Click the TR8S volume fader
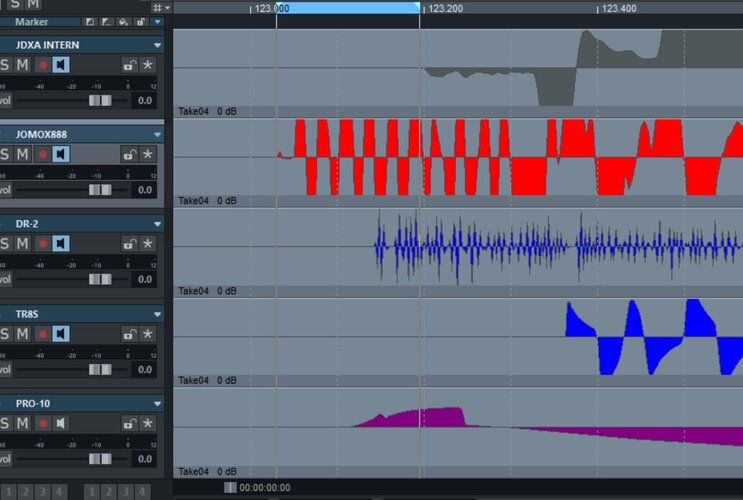This screenshot has height=500, width=743. pyautogui.click(x=100, y=369)
